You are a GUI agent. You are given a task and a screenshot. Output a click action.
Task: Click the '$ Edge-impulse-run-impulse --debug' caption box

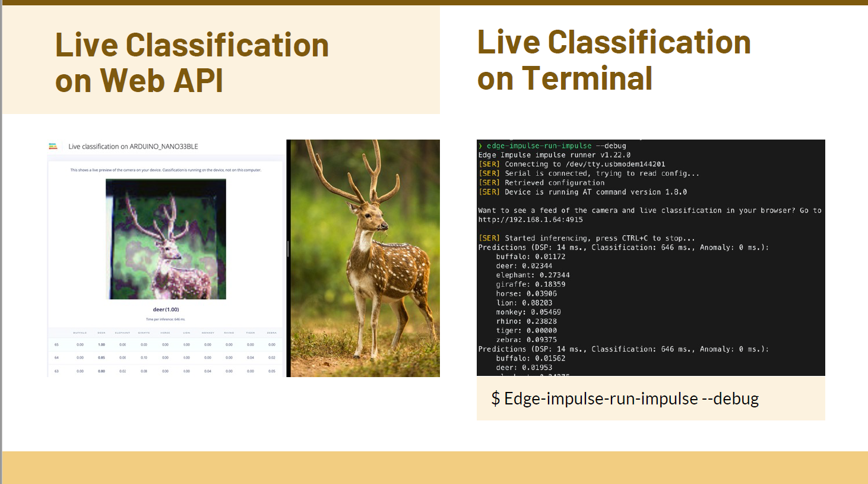coord(650,398)
